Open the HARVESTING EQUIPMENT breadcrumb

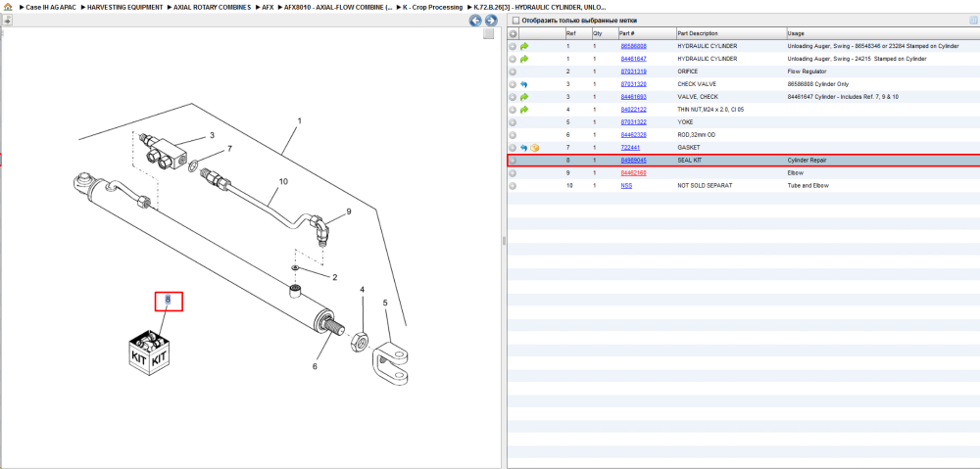125,7
